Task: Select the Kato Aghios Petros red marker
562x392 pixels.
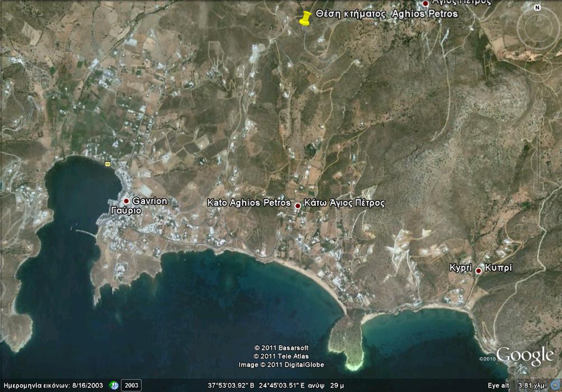Action: [298, 206]
